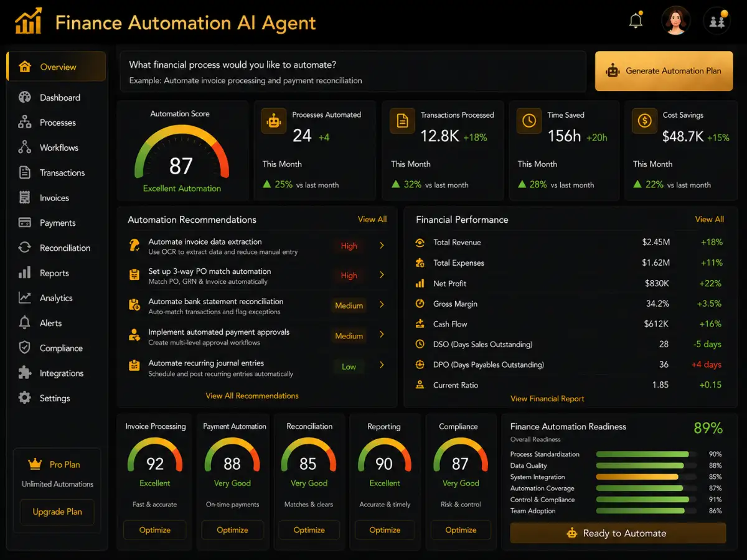The height and width of the screenshot is (560, 747).
Task: Click the $2.45M Total Revenue value
Action: 656,242
